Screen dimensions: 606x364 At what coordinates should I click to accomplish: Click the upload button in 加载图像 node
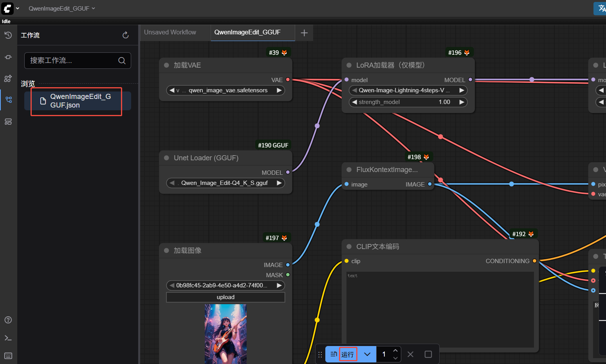pos(225,297)
